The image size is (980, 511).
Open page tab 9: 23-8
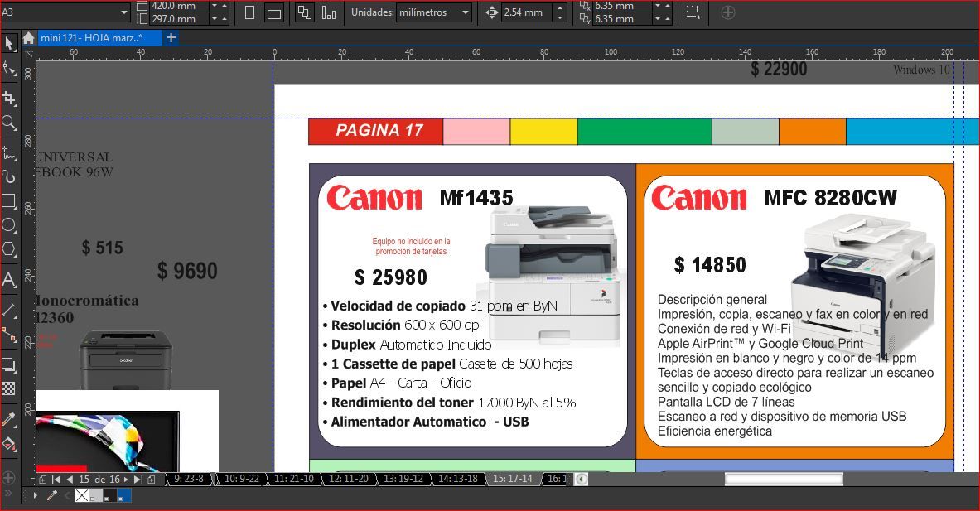[189, 479]
